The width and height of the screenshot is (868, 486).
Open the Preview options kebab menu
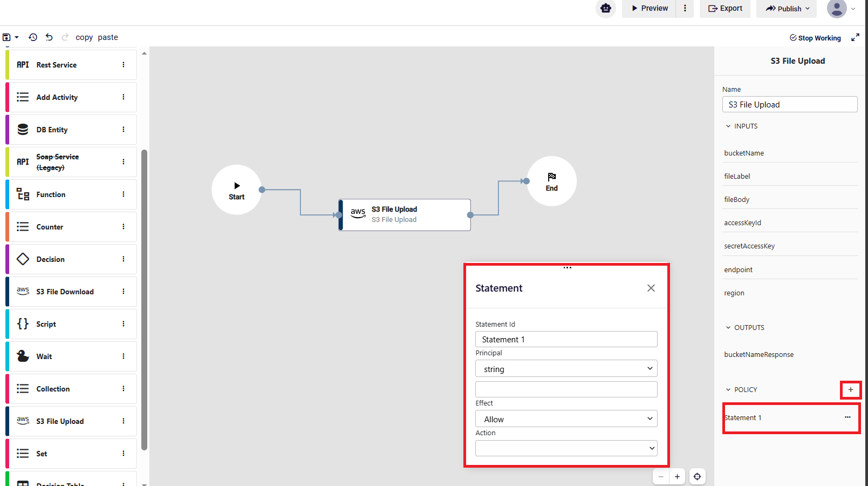tap(685, 8)
